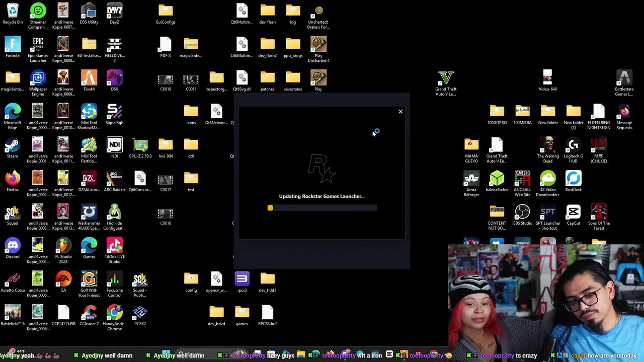Screen dimensions: 644x362
Task: Open the NDI desktop icon
Action: pos(114,148)
